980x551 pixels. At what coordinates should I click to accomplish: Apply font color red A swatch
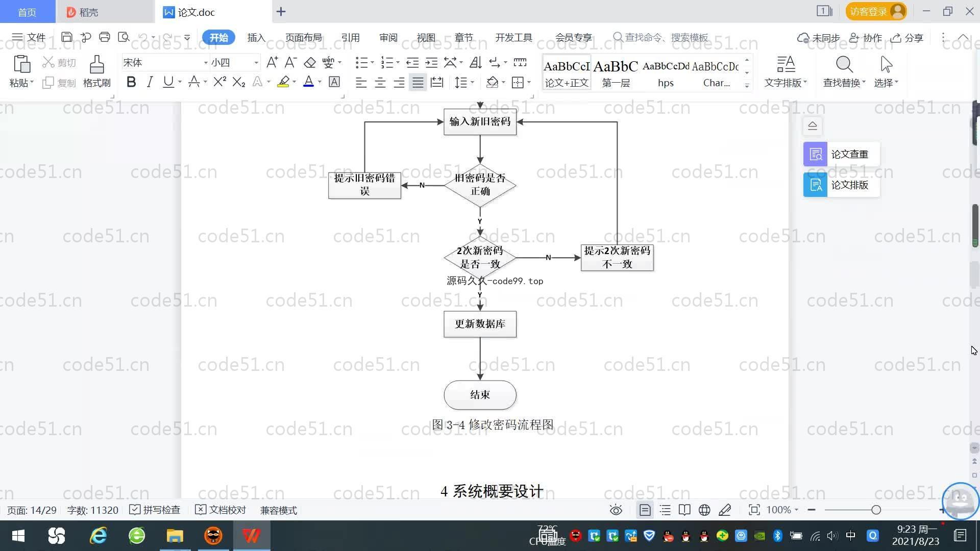pyautogui.click(x=308, y=82)
